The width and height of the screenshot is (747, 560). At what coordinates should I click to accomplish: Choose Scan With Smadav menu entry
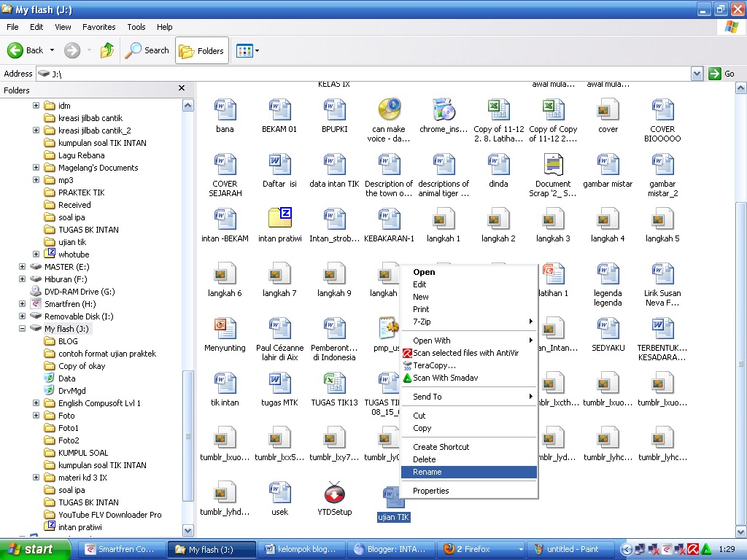469,378
